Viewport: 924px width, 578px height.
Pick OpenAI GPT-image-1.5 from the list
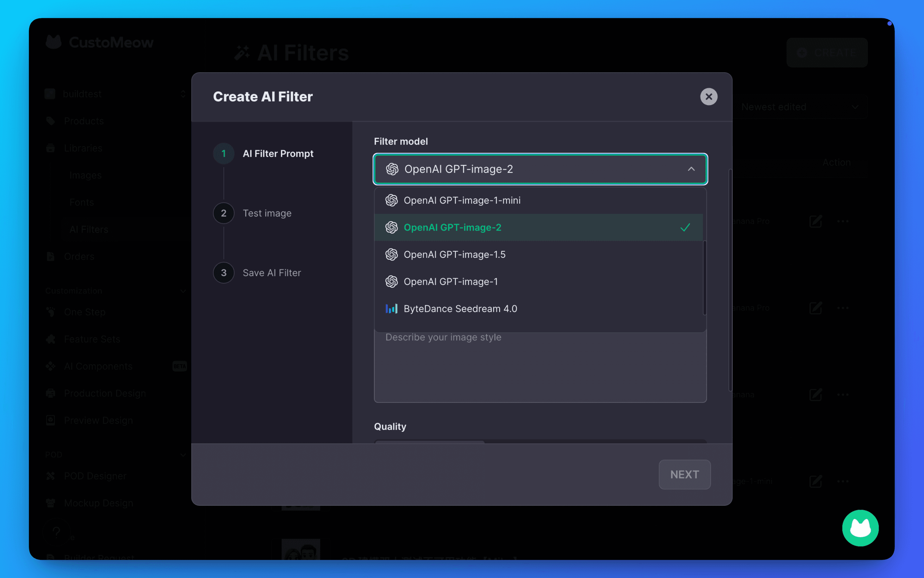(538, 255)
